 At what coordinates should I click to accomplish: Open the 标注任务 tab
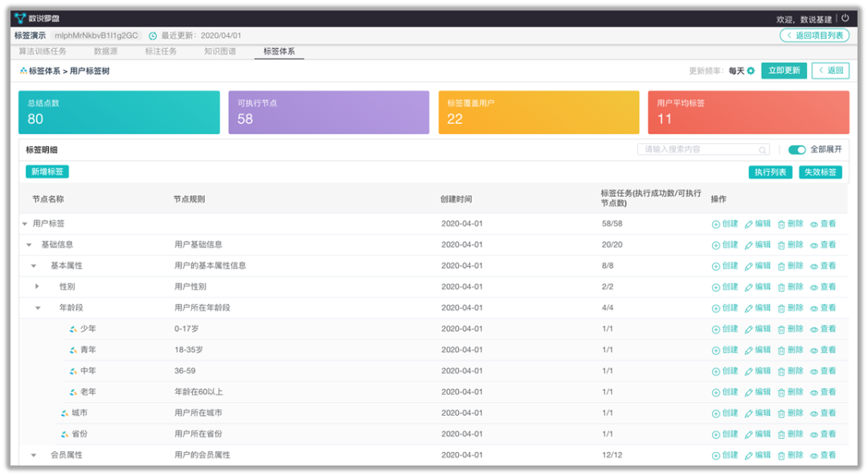pos(161,51)
